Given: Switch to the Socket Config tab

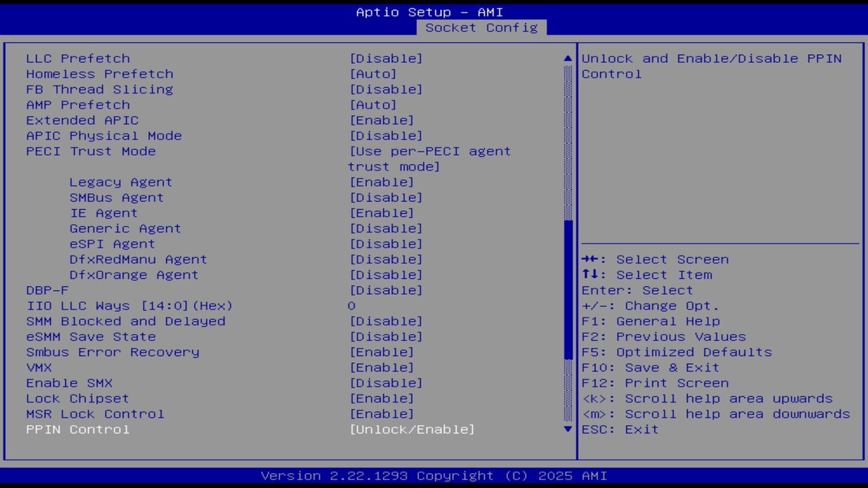Looking at the screenshot, I should (482, 28).
